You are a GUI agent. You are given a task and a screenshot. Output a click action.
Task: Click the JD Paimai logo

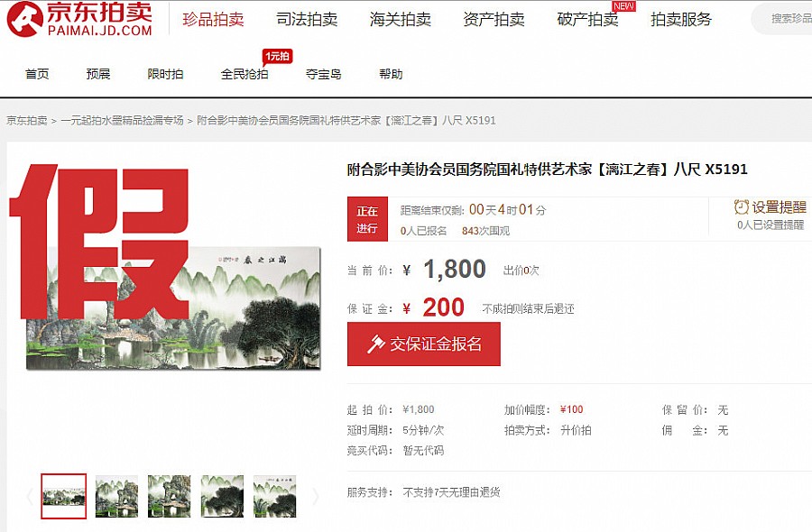pyautogui.click(x=79, y=19)
